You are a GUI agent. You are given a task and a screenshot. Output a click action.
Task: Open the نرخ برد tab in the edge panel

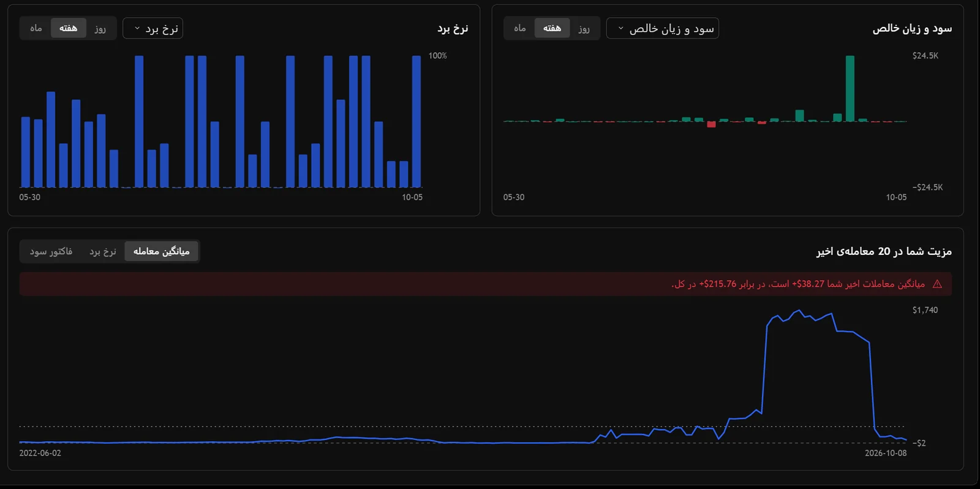[x=103, y=251]
